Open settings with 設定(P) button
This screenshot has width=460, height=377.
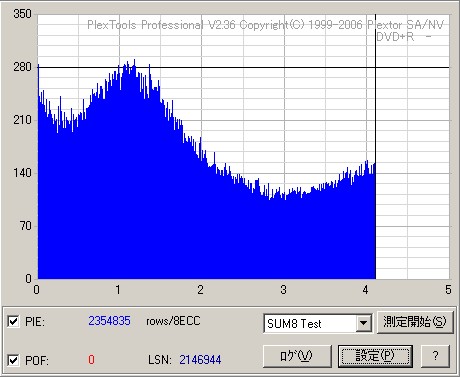coord(375,356)
